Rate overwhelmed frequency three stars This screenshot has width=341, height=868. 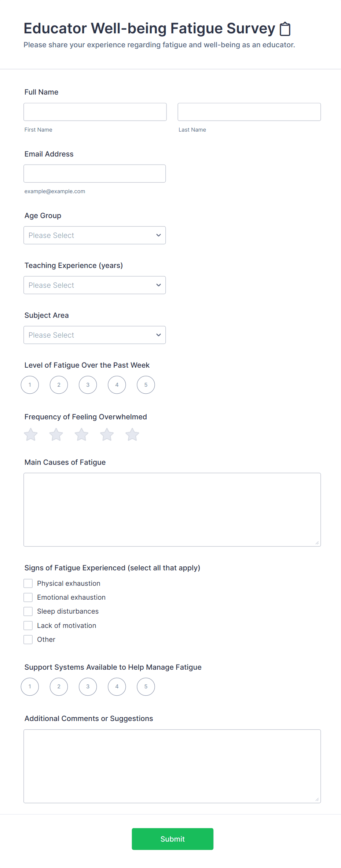(81, 435)
